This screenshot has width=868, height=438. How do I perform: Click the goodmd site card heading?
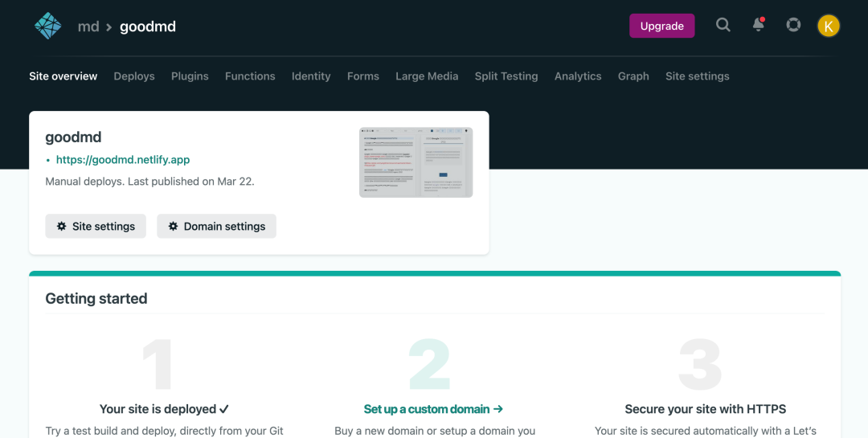pyautogui.click(x=73, y=137)
